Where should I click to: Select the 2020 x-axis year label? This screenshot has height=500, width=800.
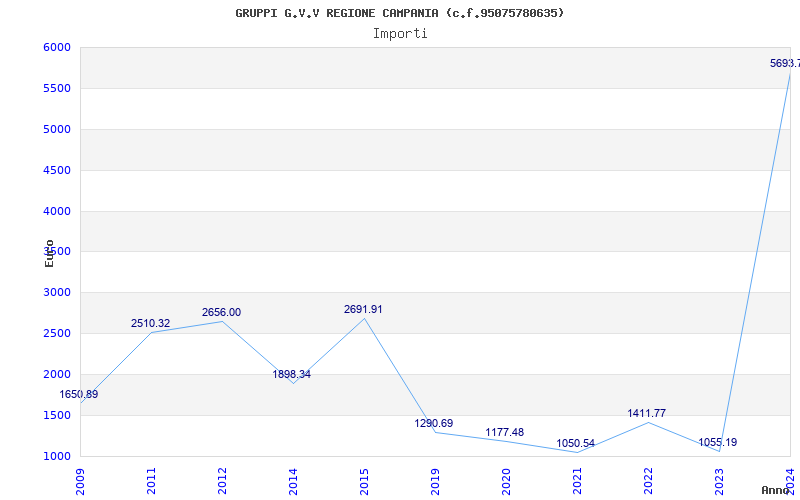[506, 481]
